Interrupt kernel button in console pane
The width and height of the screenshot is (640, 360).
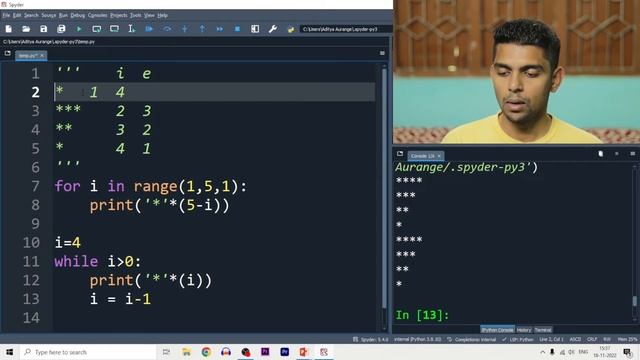click(617, 154)
